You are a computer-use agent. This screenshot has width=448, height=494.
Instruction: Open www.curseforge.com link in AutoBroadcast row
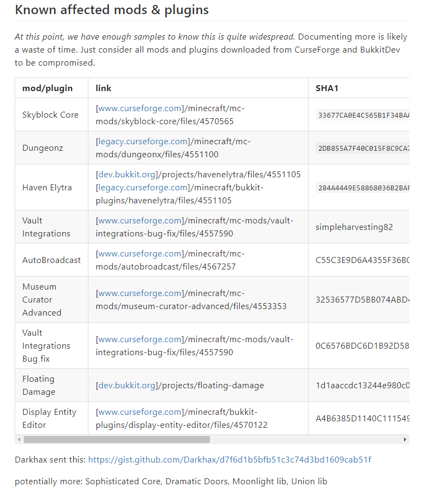[x=140, y=254]
